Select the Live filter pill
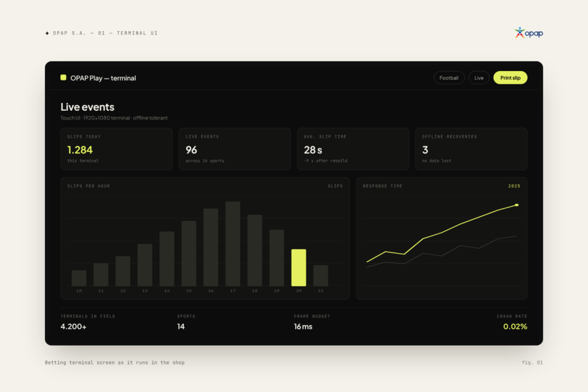The width and height of the screenshot is (588, 392). [x=479, y=78]
